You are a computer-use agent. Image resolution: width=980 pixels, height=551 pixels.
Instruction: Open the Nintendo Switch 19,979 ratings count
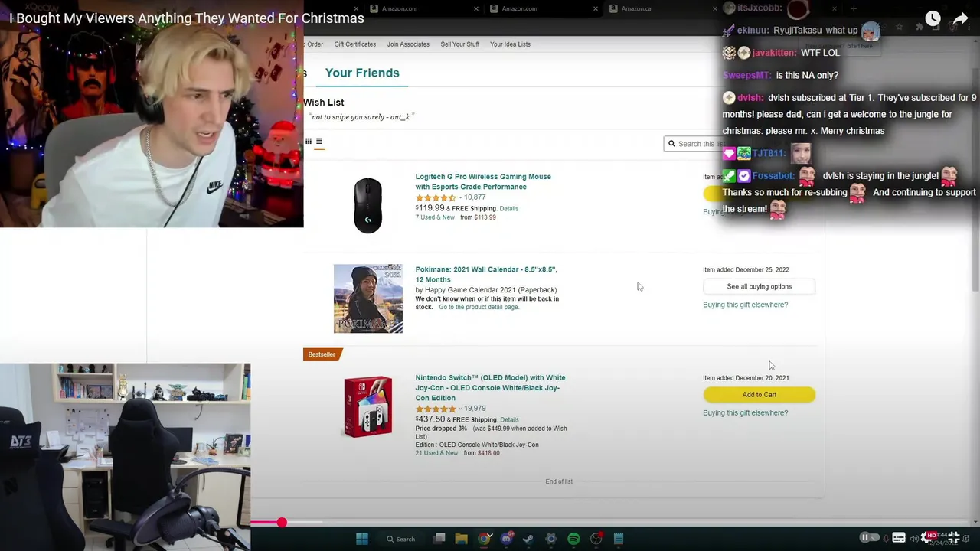click(x=475, y=409)
